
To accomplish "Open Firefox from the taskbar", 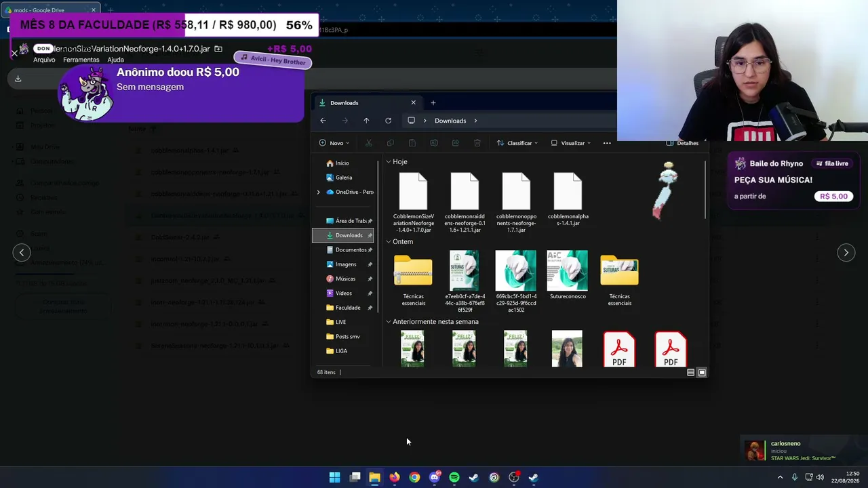I will click(x=395, y=477).
